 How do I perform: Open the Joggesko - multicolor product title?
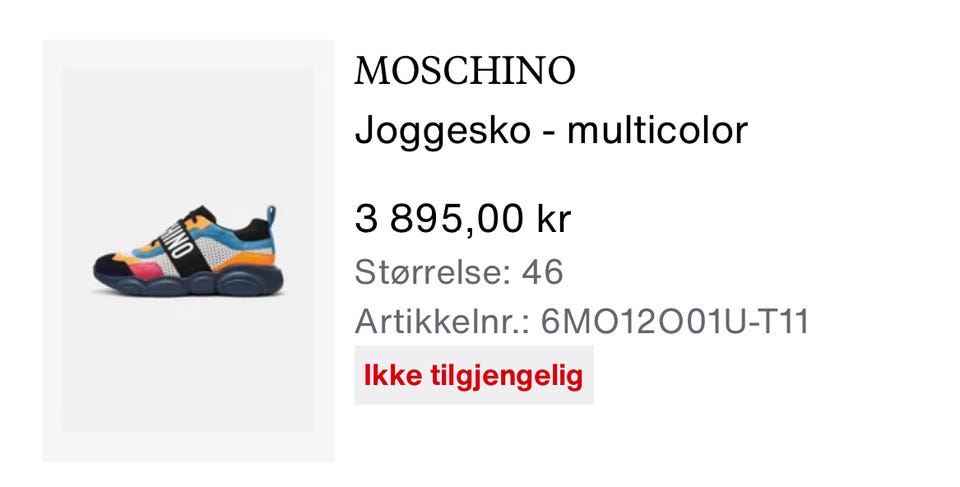tap(551, 130)
